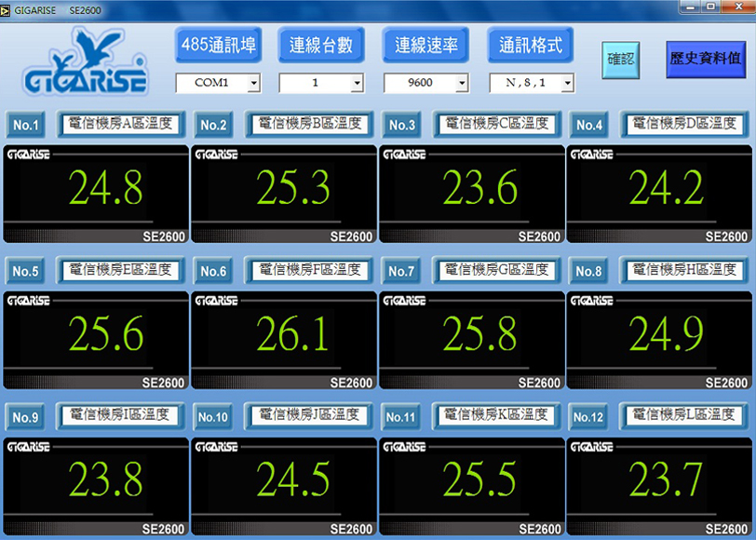Click GIGARISE logo on the No.6 display
This screenshot has width=756, height=540.
pos(217,301)
